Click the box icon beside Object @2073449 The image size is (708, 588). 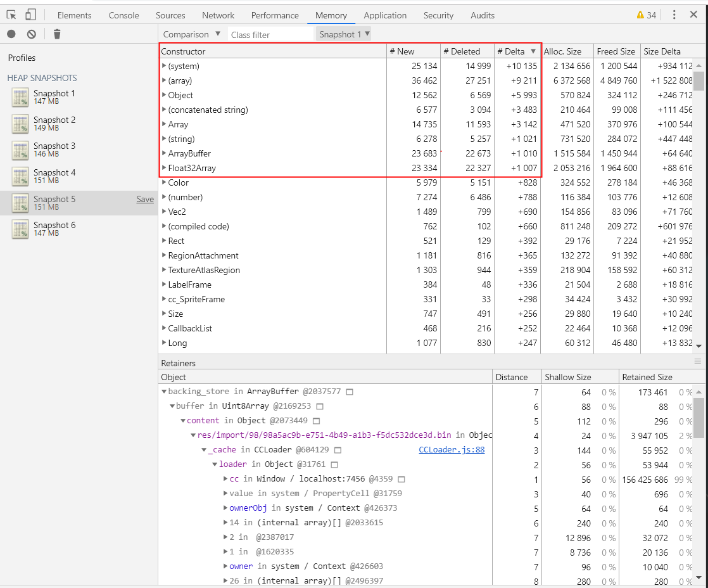pyautogui.click(x=317, y=421)
